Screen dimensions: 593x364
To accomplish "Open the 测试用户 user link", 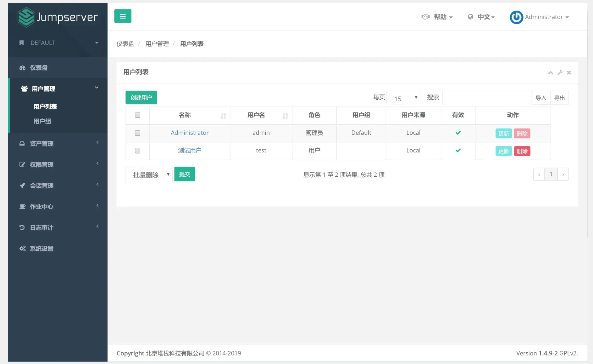I will coord(190,151).
